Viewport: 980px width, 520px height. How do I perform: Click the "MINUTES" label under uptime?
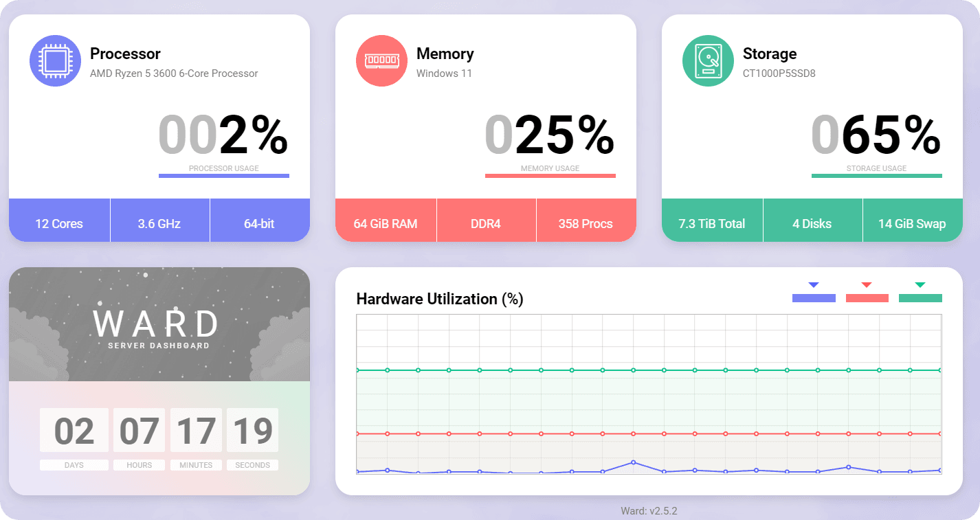coord(196,465)
